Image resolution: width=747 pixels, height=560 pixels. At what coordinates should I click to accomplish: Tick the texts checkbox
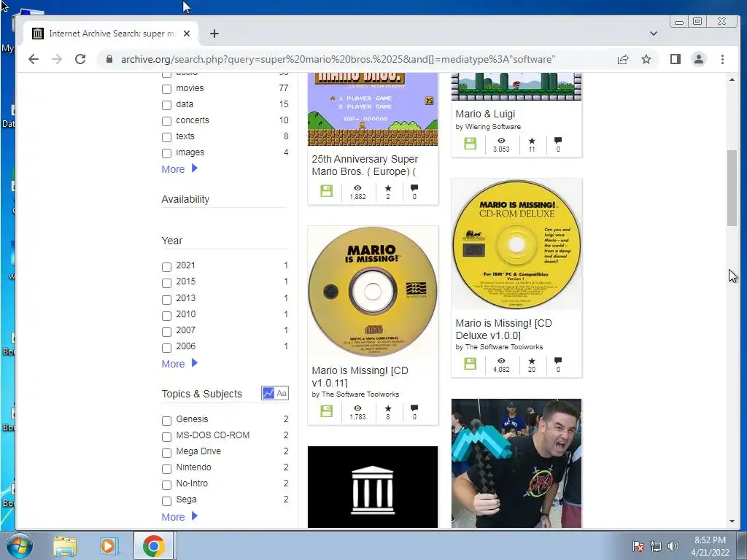coord(166,137)
